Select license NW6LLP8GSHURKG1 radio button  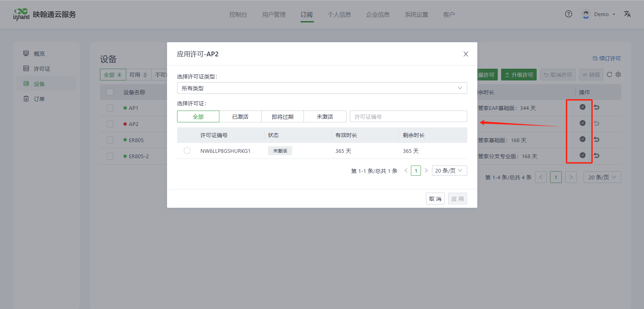(x=187, y=151)
